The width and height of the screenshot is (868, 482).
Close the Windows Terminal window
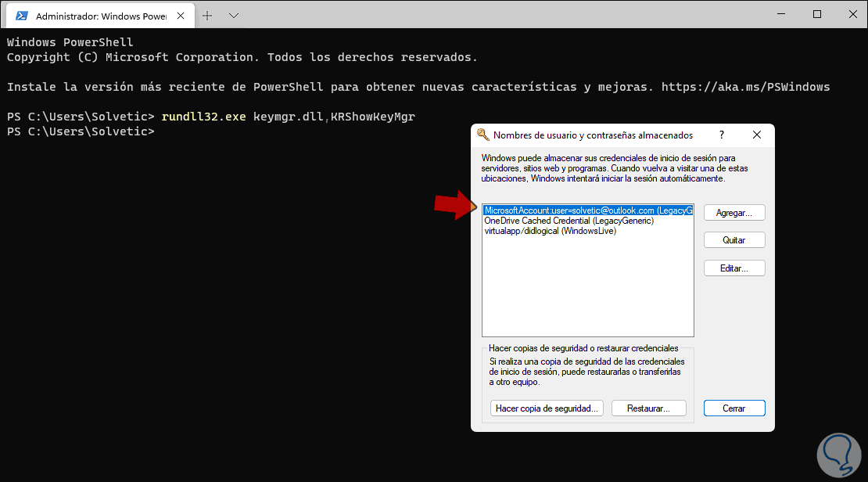tap(853, 14)
